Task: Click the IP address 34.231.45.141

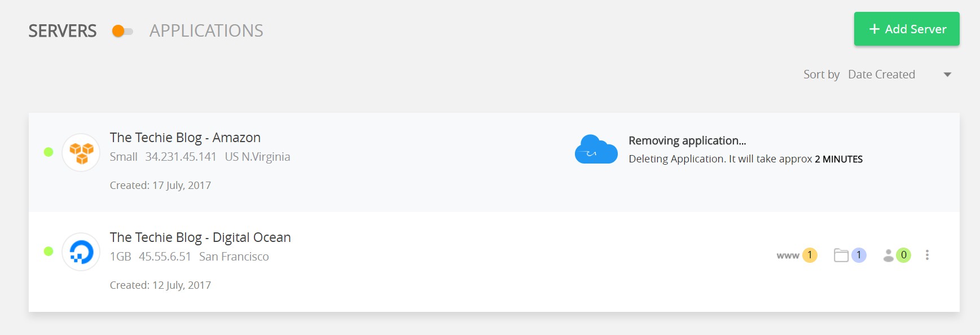Action: coord(181,157)
